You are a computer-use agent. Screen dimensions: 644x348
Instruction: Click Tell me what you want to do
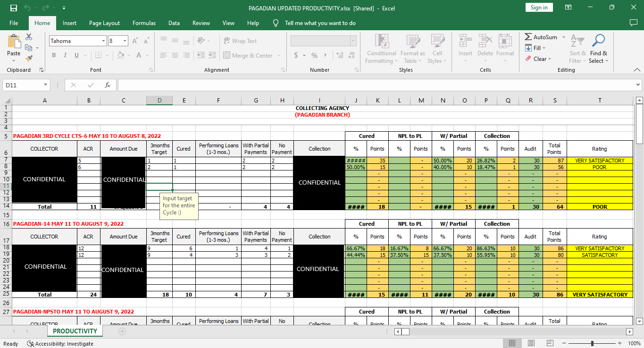click(320, 23)
